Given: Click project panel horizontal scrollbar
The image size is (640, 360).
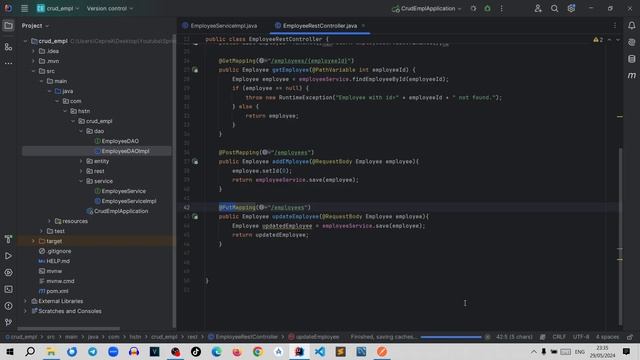Looking at the screenshot, I should (69, 328).
